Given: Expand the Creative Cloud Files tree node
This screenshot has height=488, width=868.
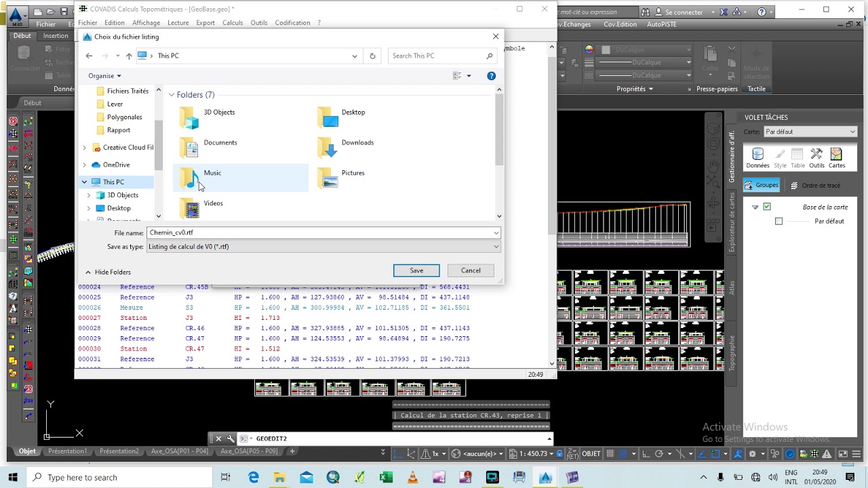Looking at the screenshot, I should click(84, 147).
